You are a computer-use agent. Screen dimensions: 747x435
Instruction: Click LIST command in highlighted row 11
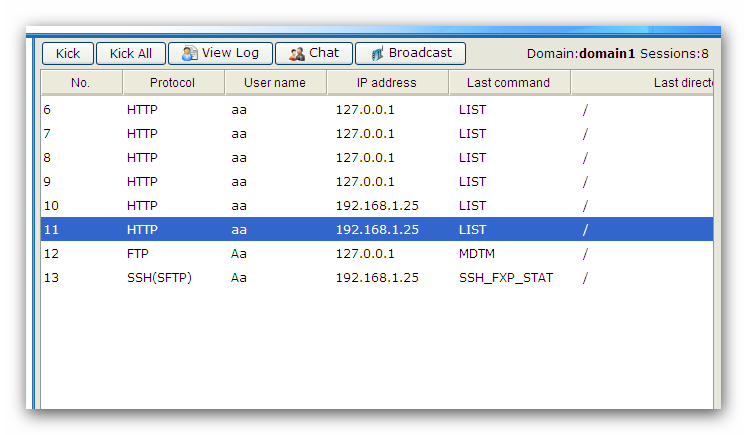[472, 230]
